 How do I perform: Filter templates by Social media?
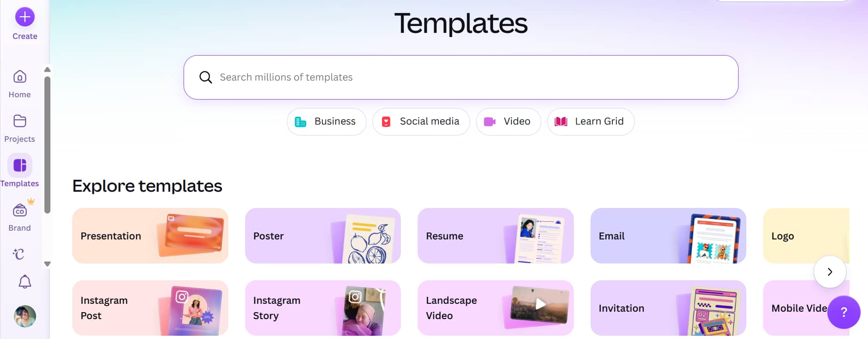(421, 122)
